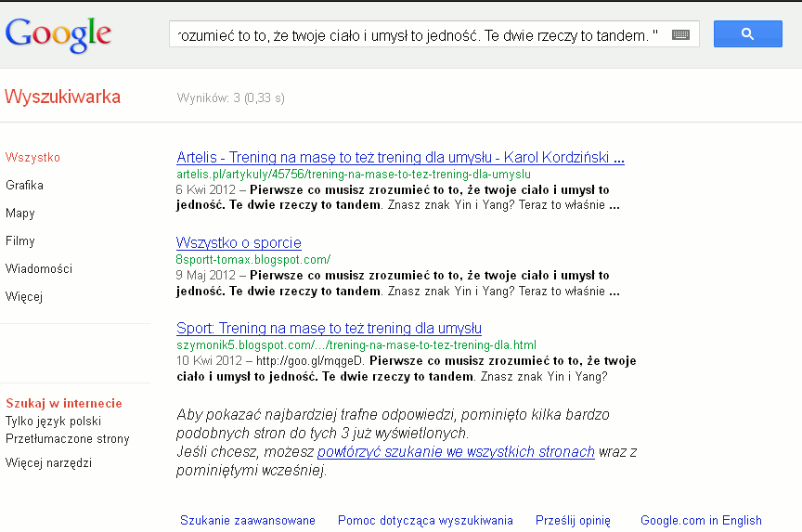This screenshot has width=802, height=532.
Task: Click the Google logo
Action: 58,34
